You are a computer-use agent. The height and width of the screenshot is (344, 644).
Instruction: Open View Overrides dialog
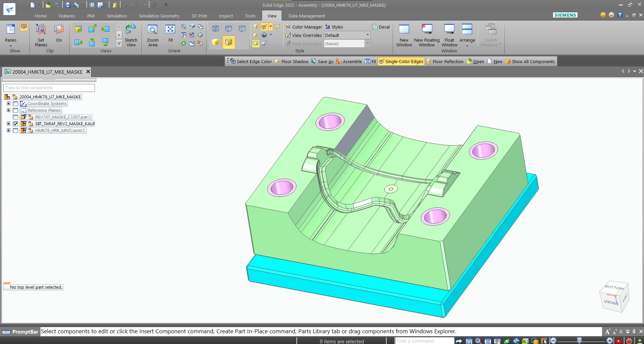304,35
